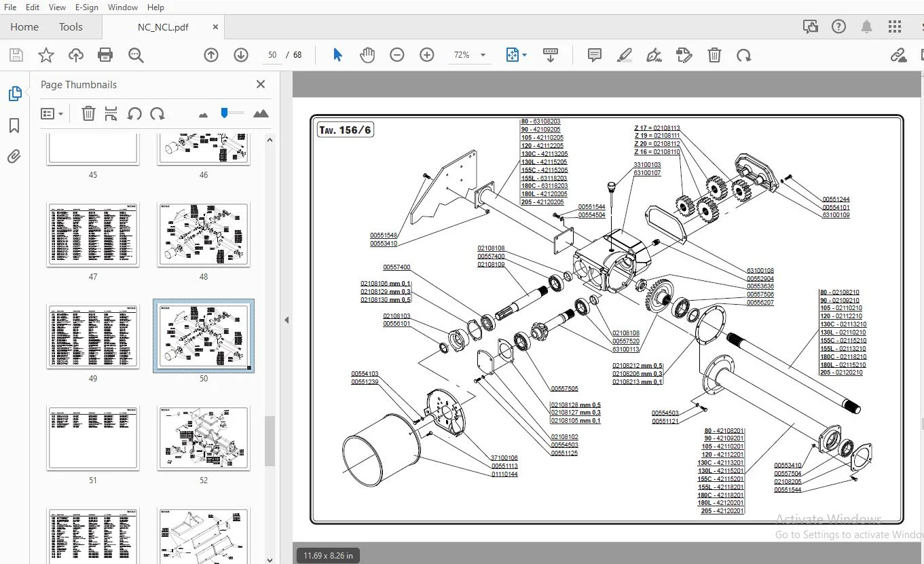The height and width of the screenshot is (564, 924).
Task: Click the thumbnails panel scrollbar thumb
Action: [270, 441]
